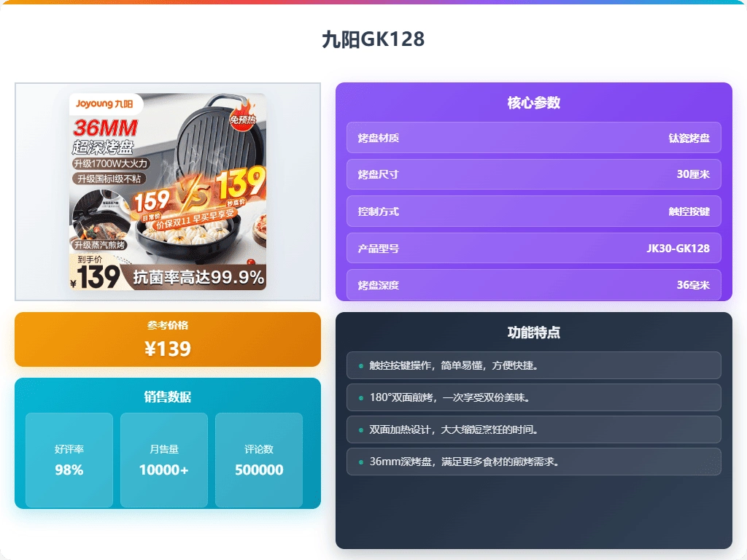Screen dimensions: 747x560
Task: Click the 销售数据 section heading
Action: (x=168, y=397)
